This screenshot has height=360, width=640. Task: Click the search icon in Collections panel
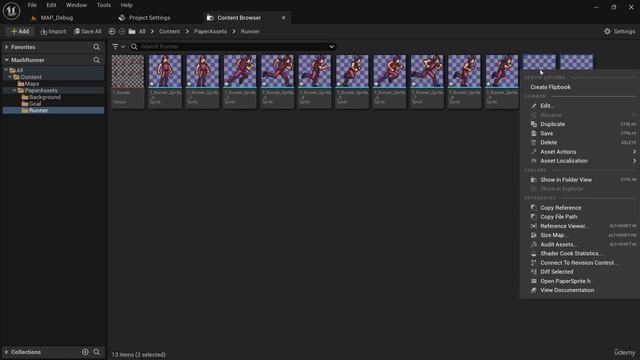click(x=97, y=352)
